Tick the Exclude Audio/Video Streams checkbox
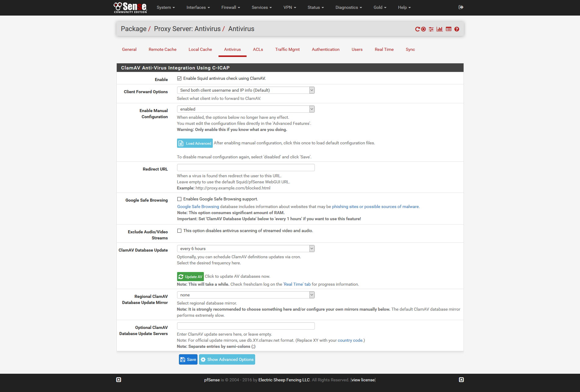The width and height of the screenshot is (580, 392). 180,231
